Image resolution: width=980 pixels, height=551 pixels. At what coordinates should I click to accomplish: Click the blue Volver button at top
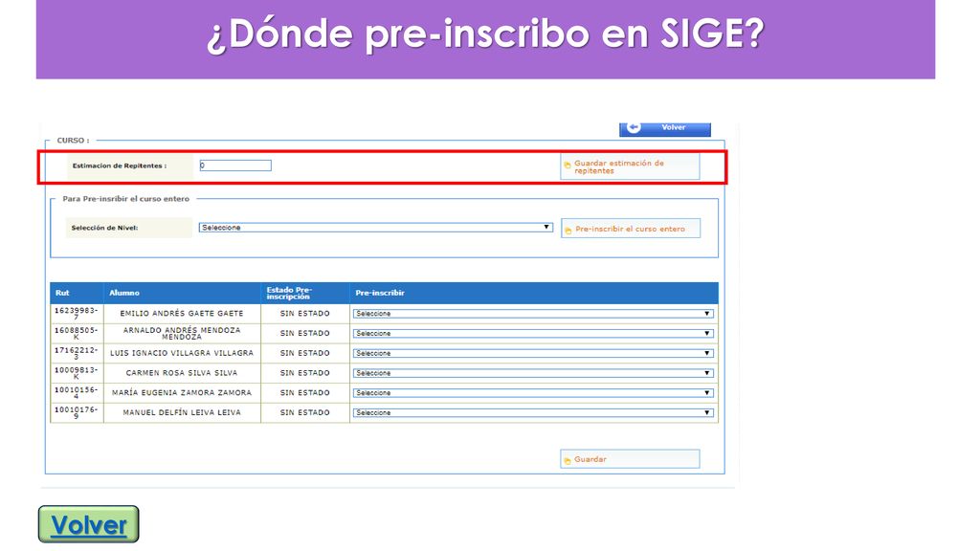pyautogui.click(x=665, y=128)
